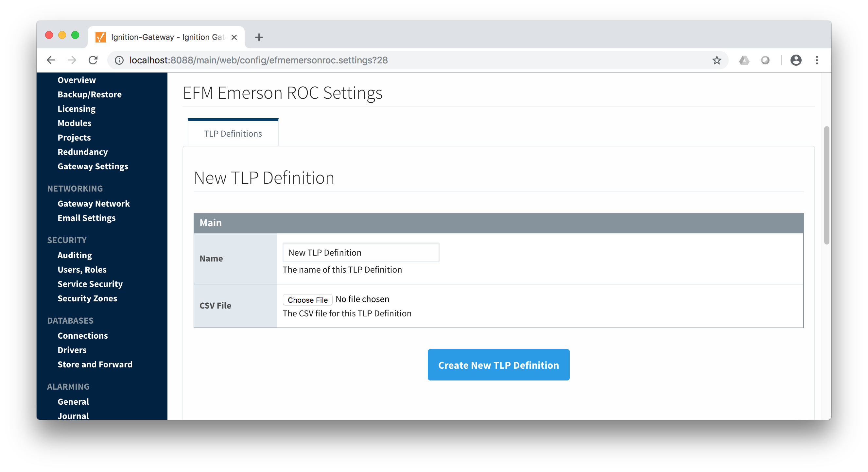Click the browser forward arrow
This screenshot has height=472, width=868.
click(x=72, y=60)
